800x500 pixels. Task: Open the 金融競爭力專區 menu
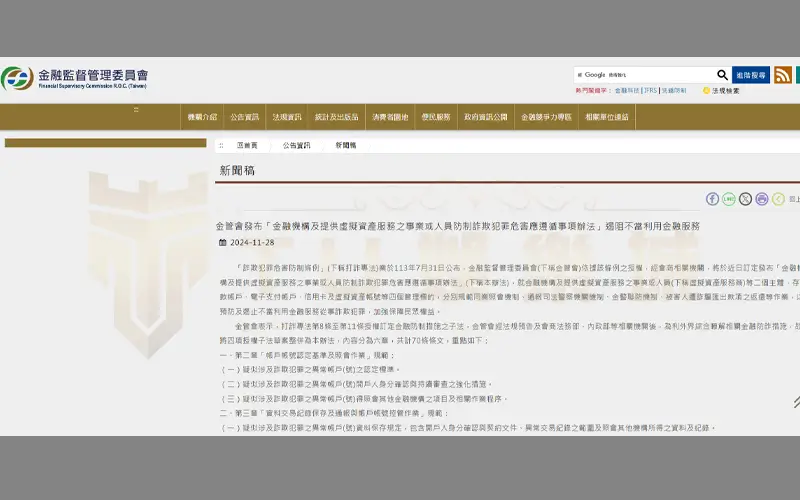pyautogui.click(x=545, y=117)
